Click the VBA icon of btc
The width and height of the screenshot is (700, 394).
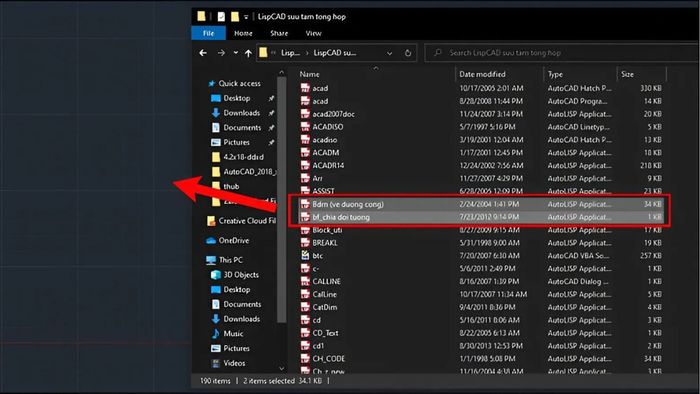[x=305, y=255]
